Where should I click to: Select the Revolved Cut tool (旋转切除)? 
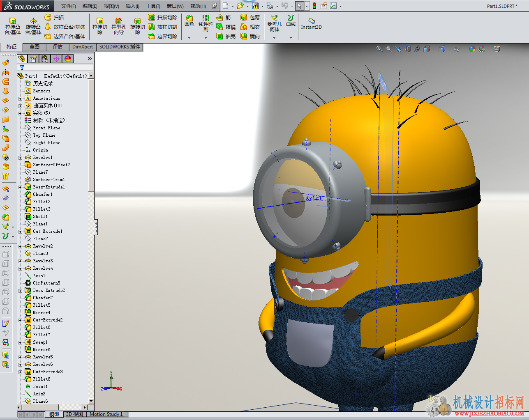(x=138, y=26)
